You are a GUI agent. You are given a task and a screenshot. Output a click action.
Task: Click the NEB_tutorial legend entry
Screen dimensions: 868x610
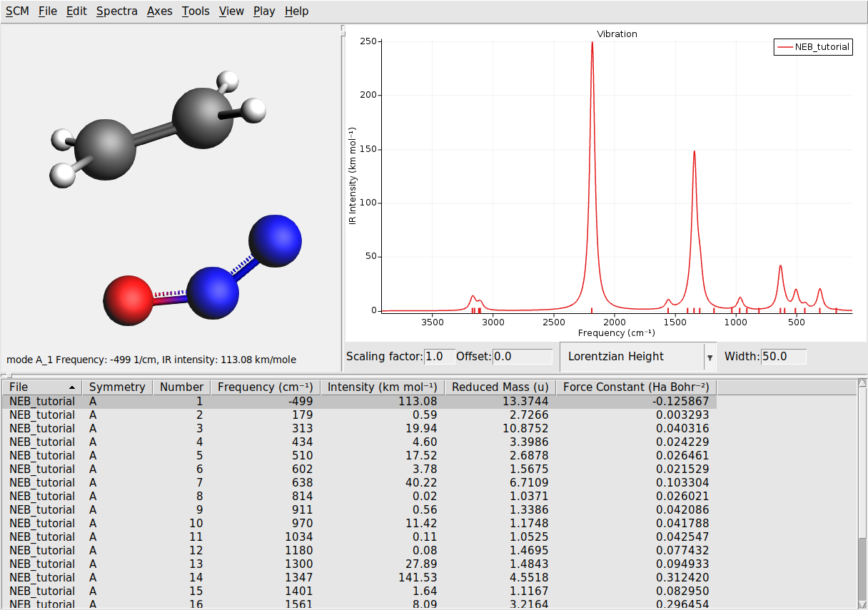point(812,46)
